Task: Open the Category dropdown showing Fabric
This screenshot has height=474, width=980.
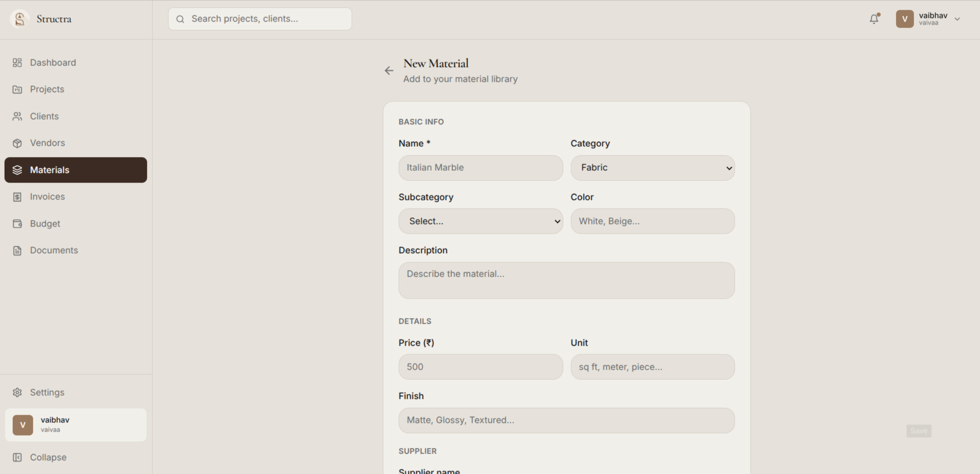Action: point(652,168)
